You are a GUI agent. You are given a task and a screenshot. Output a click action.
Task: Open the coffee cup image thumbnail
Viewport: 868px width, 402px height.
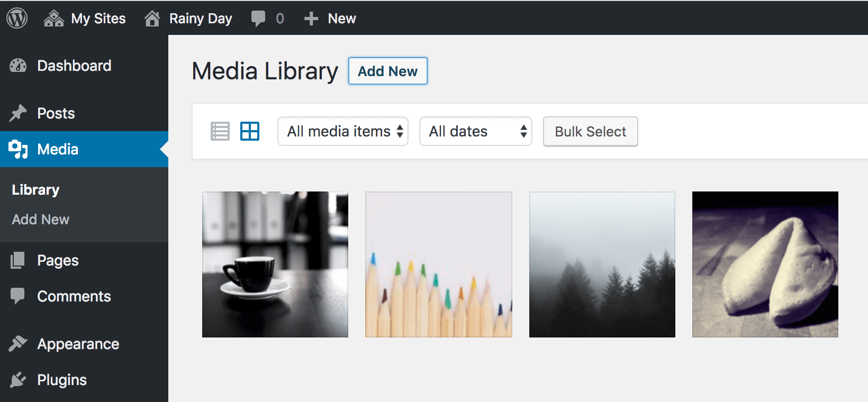tap(275, 264)
